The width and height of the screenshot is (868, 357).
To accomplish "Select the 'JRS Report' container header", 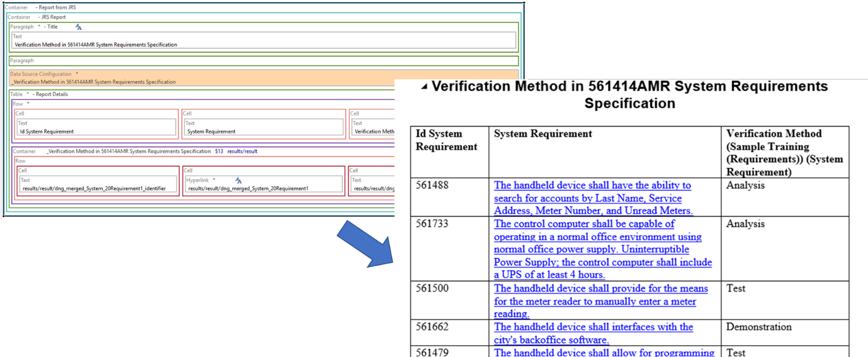I will tap(37, 17).
